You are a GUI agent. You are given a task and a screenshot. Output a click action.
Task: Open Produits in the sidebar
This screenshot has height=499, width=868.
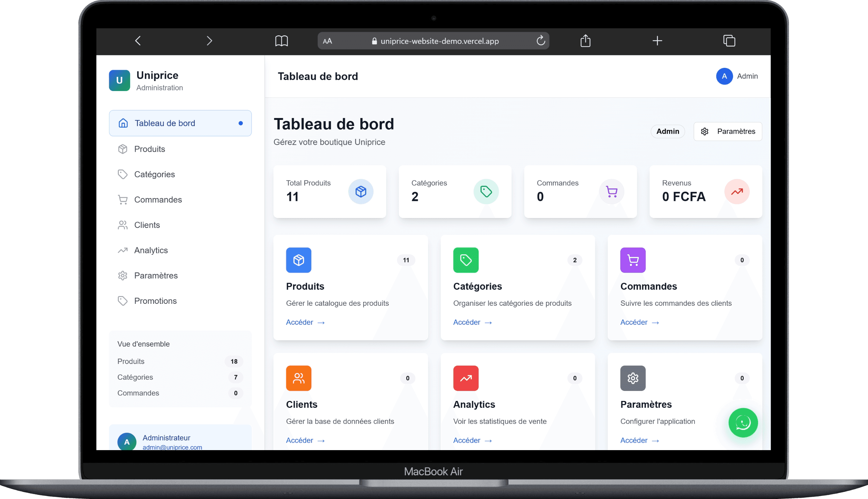(180, 149)
